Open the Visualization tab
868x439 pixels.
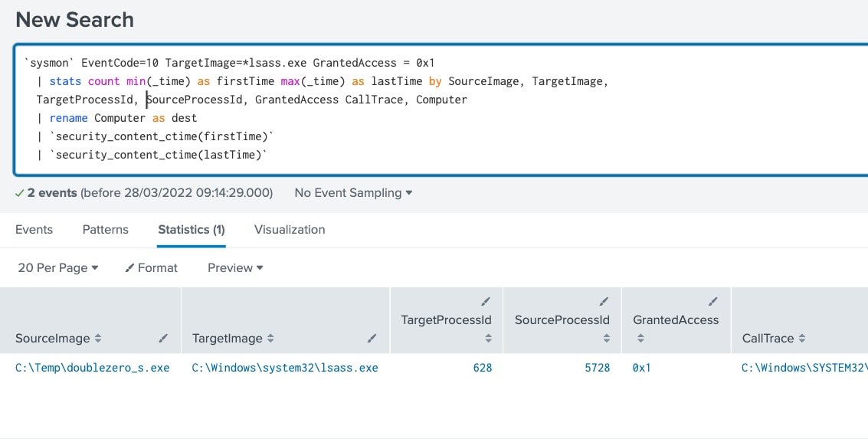pyautogui.click(x=290, y=230)
